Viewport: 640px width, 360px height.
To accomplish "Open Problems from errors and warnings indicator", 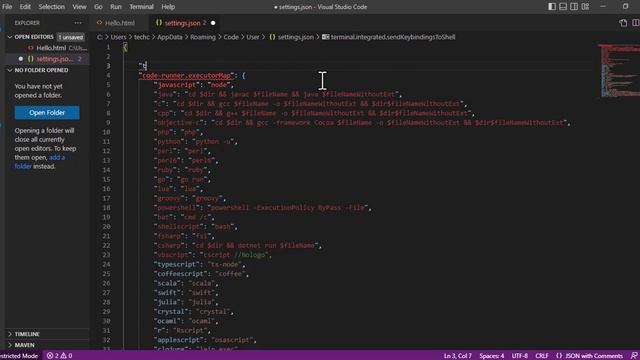I will coord(59,356).
